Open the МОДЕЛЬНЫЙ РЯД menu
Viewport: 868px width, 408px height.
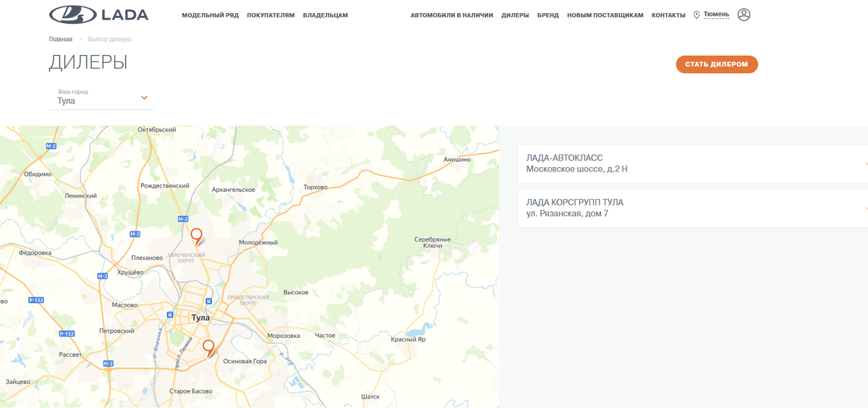pos(210,15)
